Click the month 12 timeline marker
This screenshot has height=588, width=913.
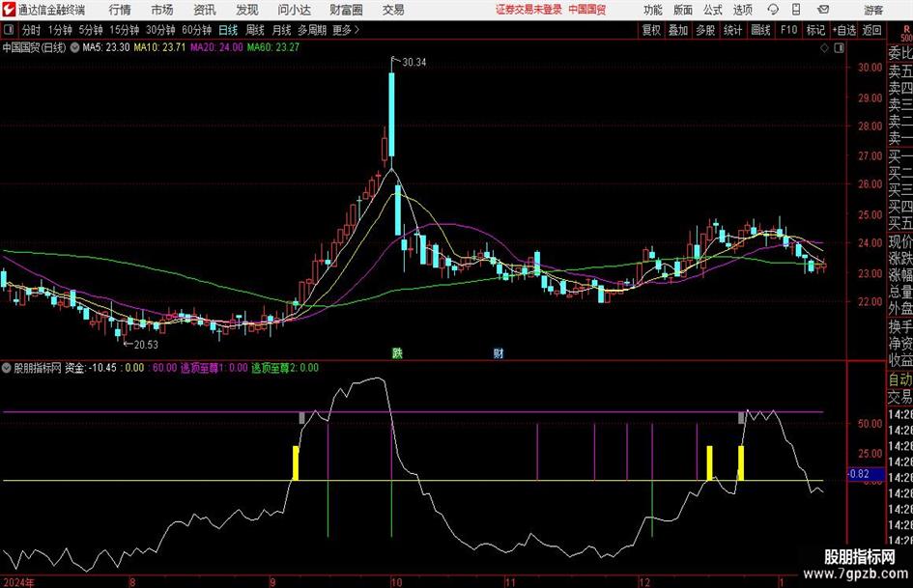click(644, 582)
